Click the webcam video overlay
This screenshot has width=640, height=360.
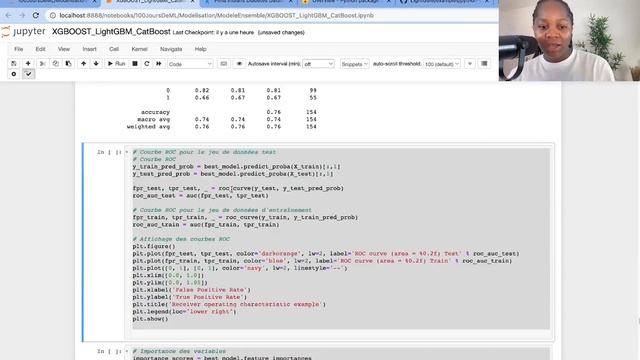coord(569,40)
